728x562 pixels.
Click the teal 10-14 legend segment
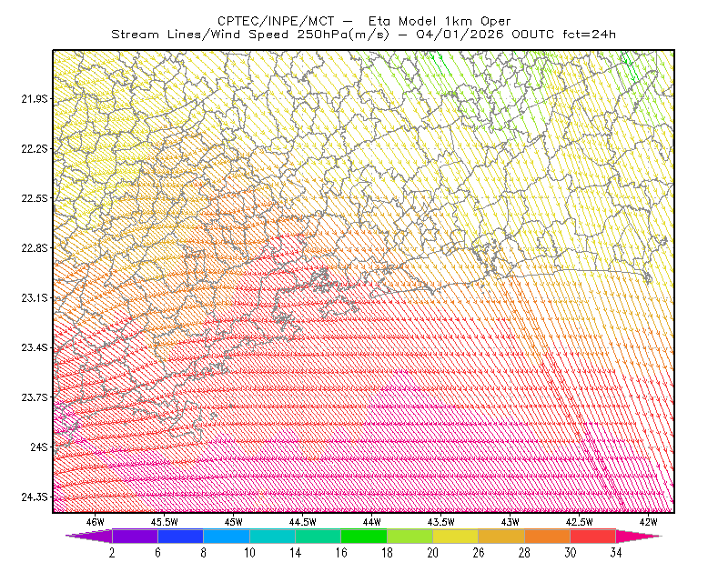(272, 536)
